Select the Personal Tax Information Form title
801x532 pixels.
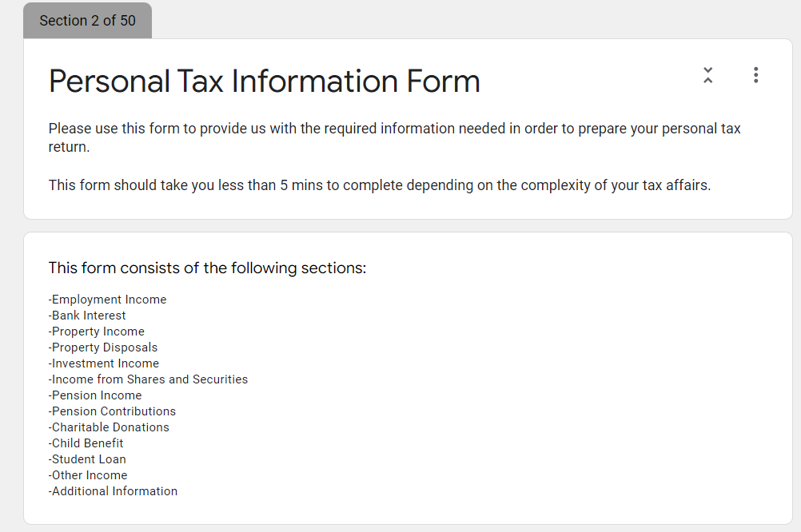click(264, 81)
